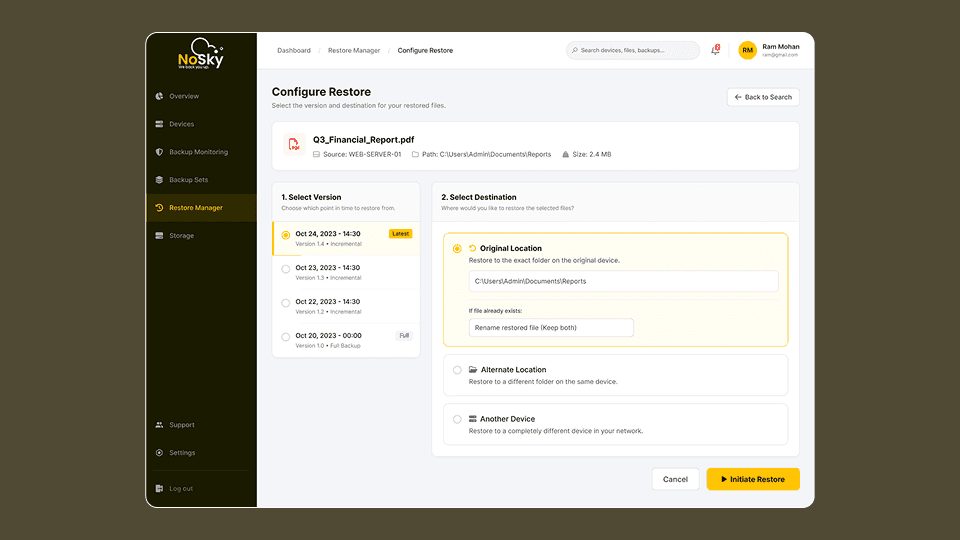Click the Cancel button

(x=675, y=479)
